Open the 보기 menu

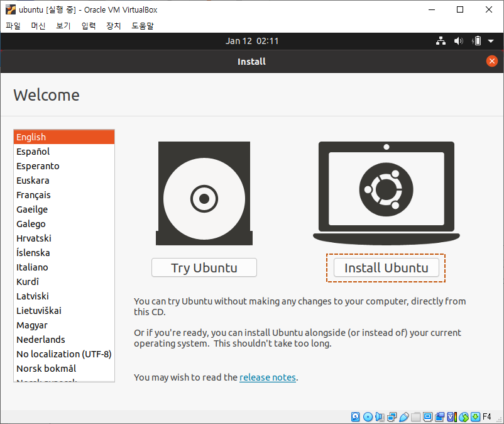pos(63,25)
